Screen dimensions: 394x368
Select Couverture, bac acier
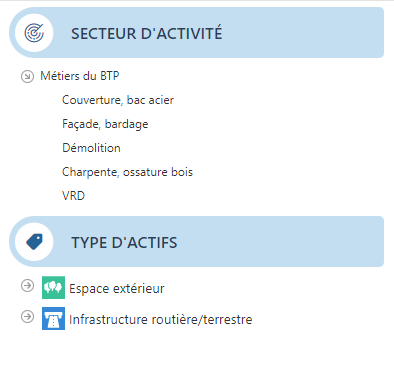118,100
